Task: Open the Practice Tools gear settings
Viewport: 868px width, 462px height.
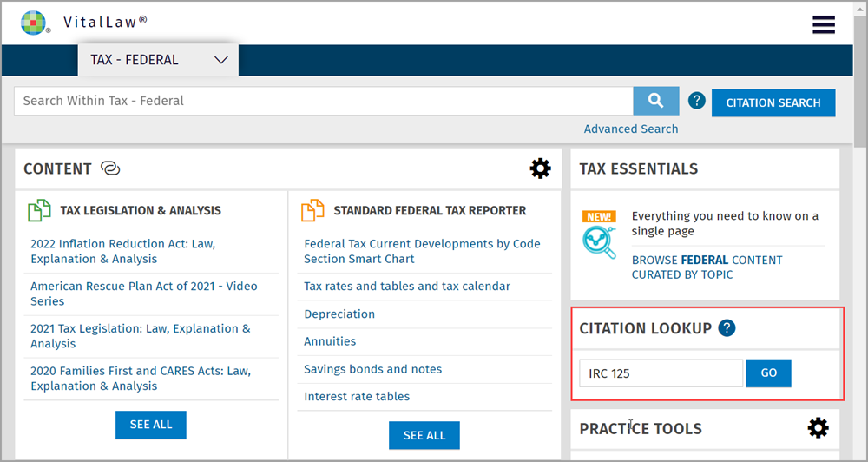Action: point(819,428)
